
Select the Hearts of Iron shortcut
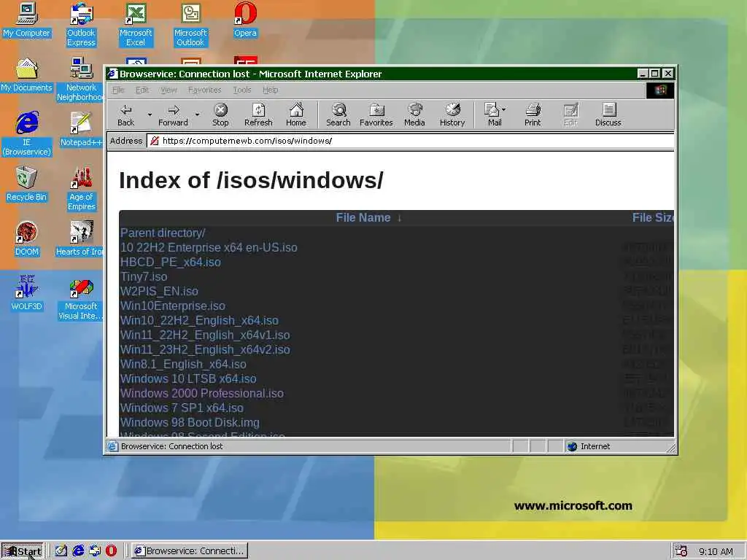click(x=80, y=239)
